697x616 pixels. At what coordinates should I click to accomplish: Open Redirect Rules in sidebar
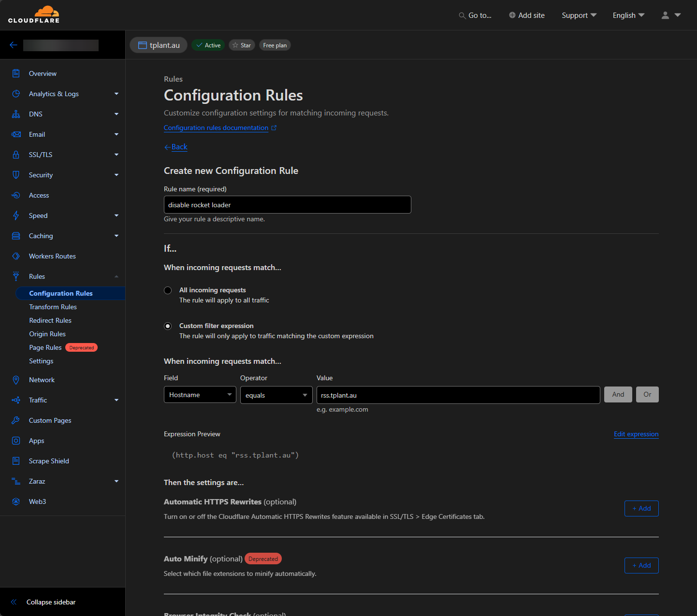(50, 320)
